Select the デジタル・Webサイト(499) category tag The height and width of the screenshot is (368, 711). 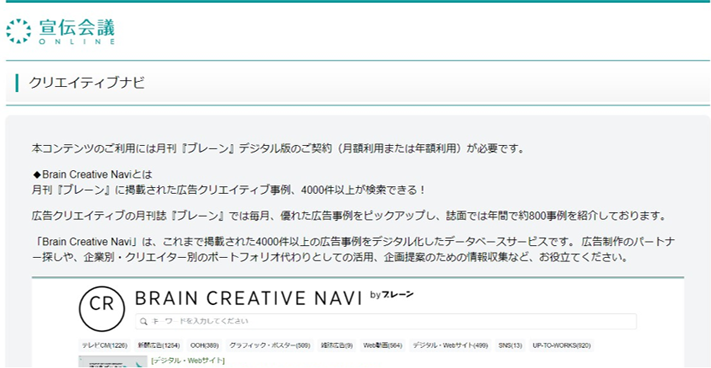point(450,345)
